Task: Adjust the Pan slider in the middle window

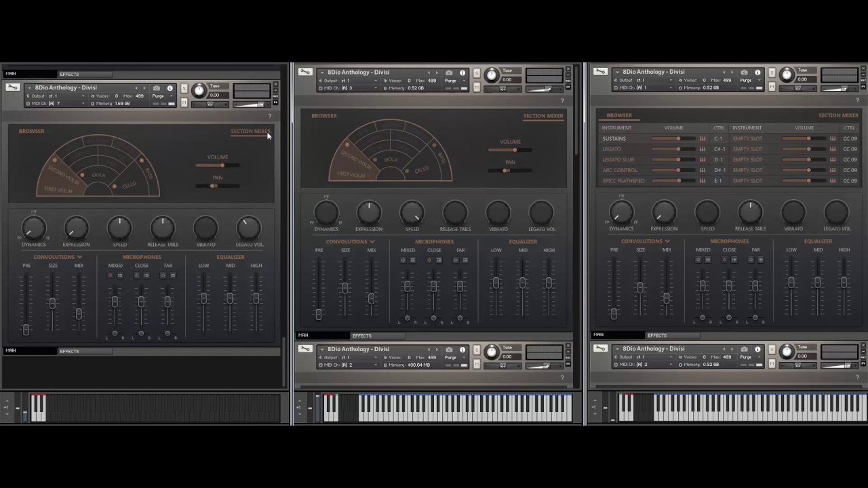Action: (510, 170)
